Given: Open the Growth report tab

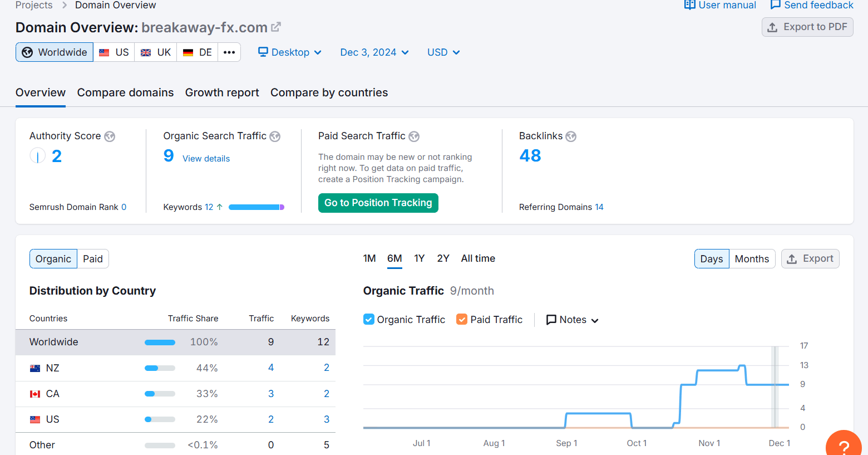Looking at the screenshot, I should click(x=222, y=92).
